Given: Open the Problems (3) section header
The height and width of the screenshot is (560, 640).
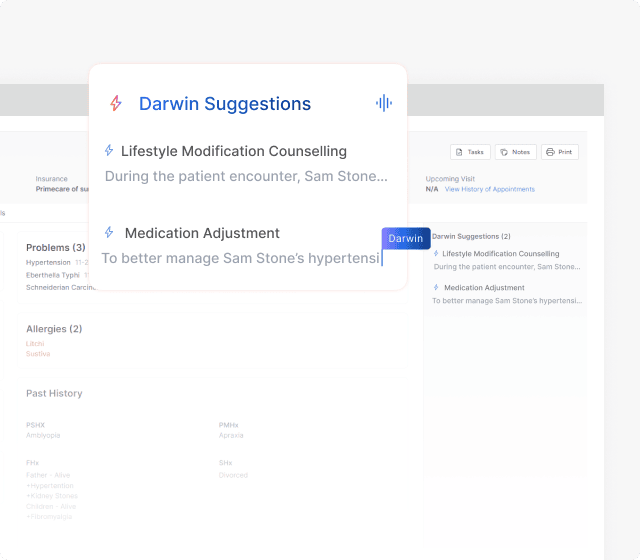Looking at the screenshot, I should click(55, 248).
